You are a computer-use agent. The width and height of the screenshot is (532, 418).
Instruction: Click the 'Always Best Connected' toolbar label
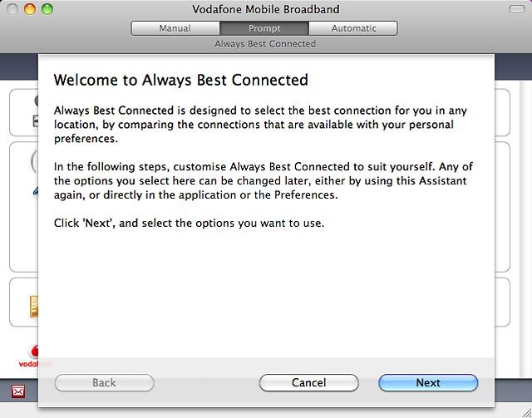(x=265, y=44)
